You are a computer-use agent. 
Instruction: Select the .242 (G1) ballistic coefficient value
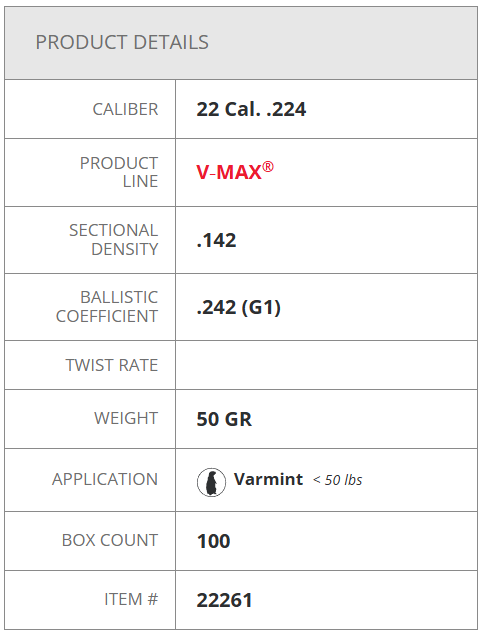click(239, 308)
